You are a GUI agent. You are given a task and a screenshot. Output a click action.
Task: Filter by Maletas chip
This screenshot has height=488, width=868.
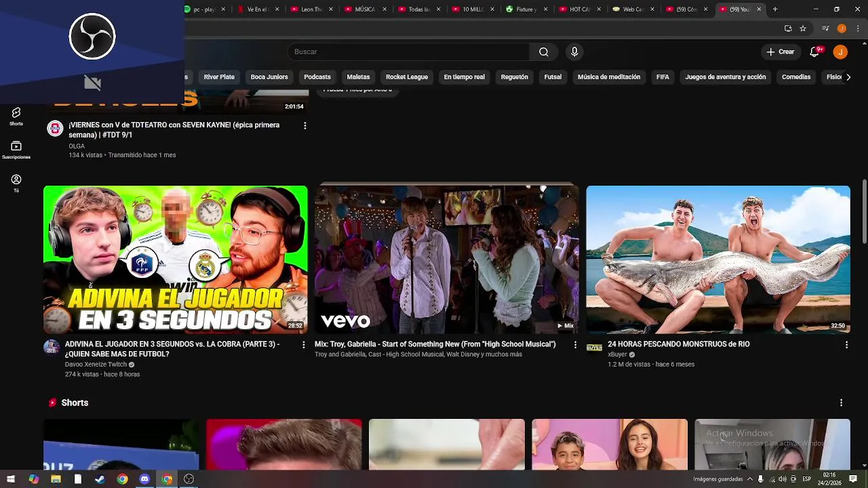pyautogui.click(x=358, y=77)
